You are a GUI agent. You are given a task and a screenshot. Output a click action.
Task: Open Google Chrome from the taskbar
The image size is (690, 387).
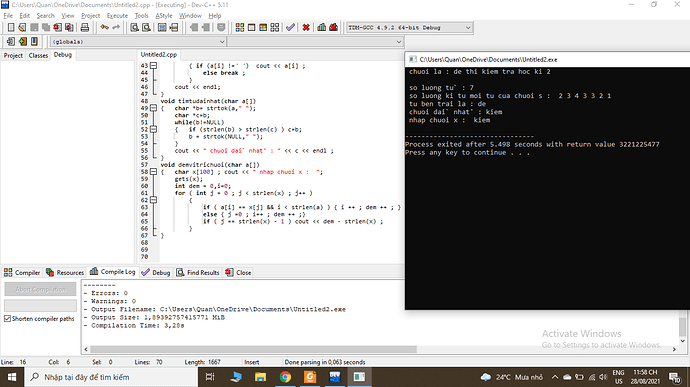[285, 377]
